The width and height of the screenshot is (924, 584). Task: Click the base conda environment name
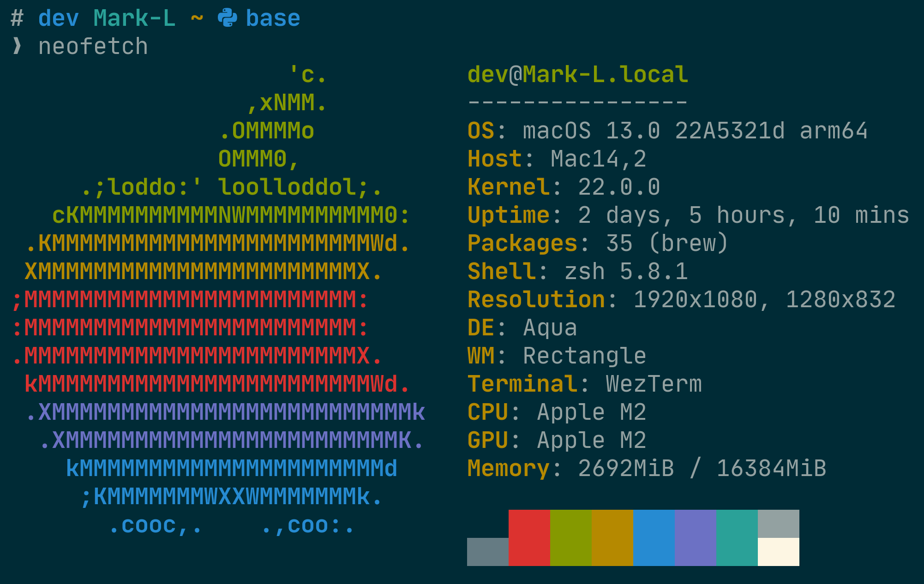[273, 18]
